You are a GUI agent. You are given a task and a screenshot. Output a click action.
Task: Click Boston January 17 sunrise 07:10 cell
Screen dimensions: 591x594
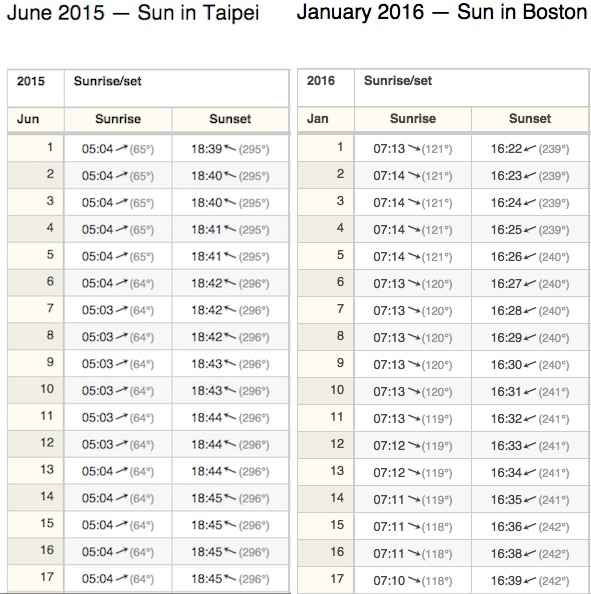(x=413, y=581)
